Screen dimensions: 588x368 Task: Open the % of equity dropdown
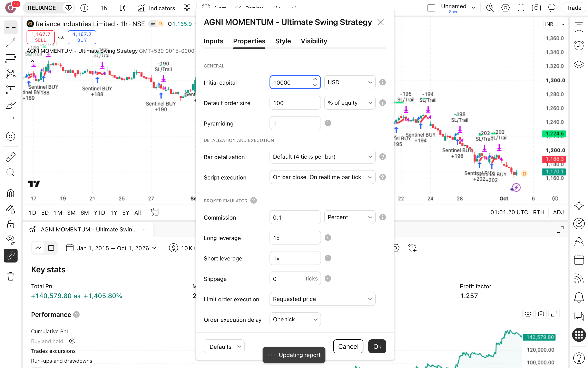tap(350, 103)
